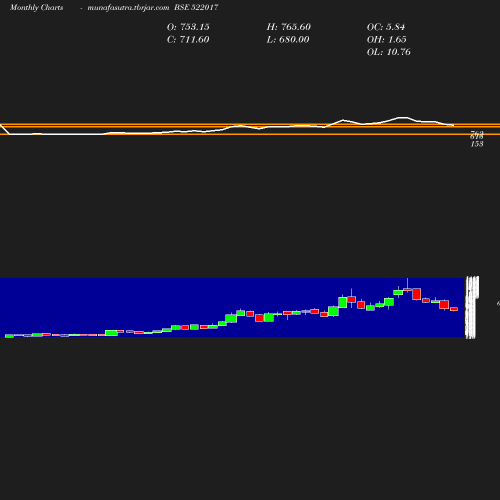
Task: Select the open value "O: 753.15"
Action: point(188,27)
